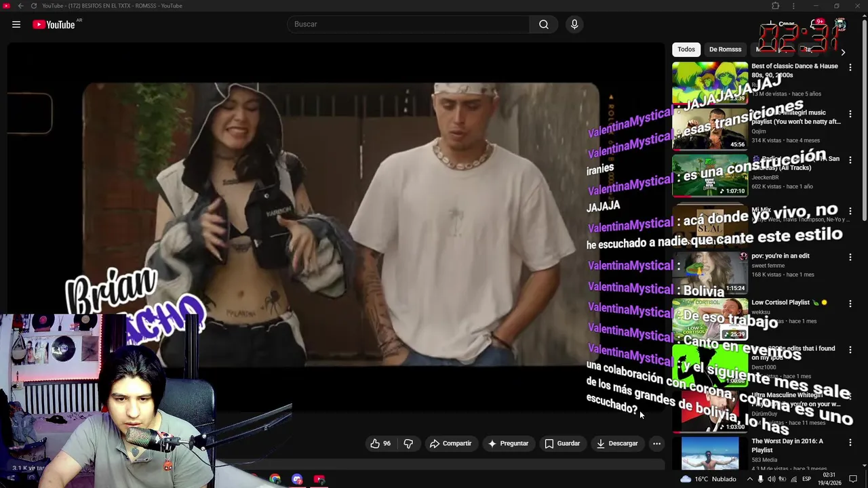Open Chrome from the Windows taskbar
The height and width of the screenshot is (488, 868).
coord(275,479)
